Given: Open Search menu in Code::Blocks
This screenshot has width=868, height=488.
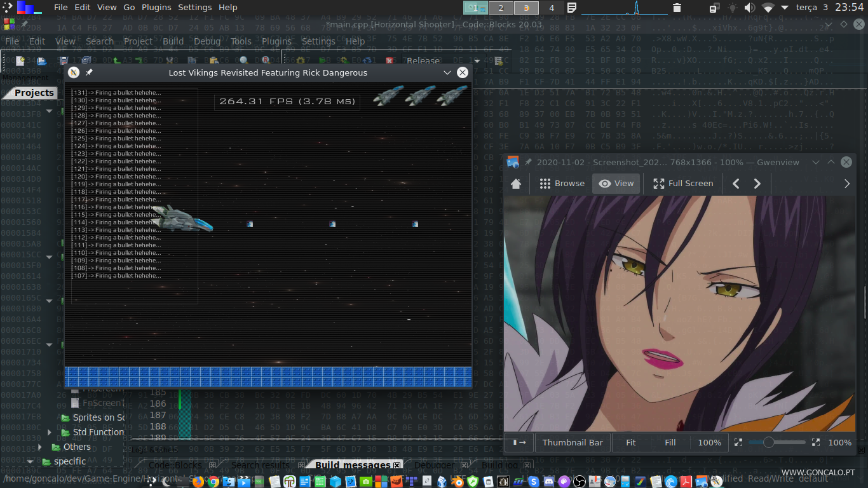Looking at the screenshot, I should coord(100,41).
